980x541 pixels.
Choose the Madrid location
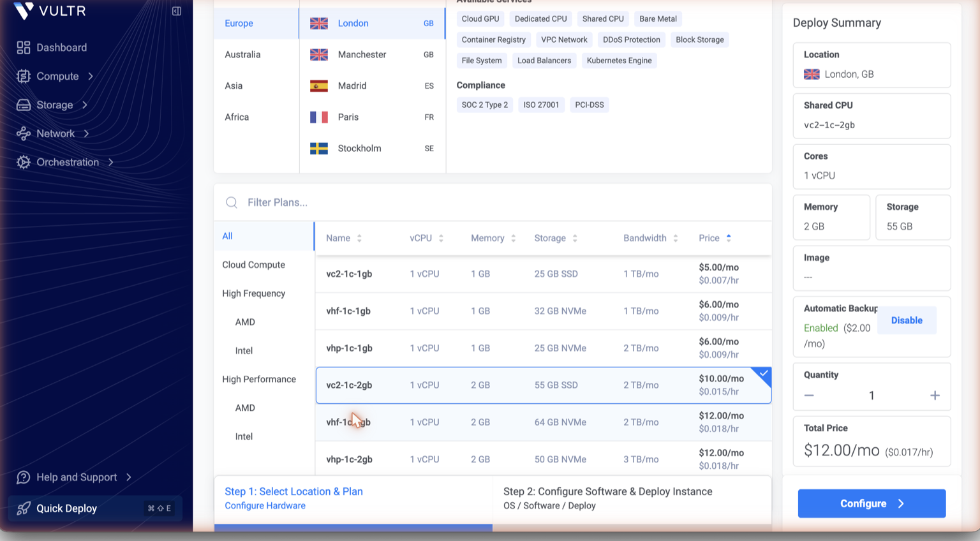(x=373, y=86)
